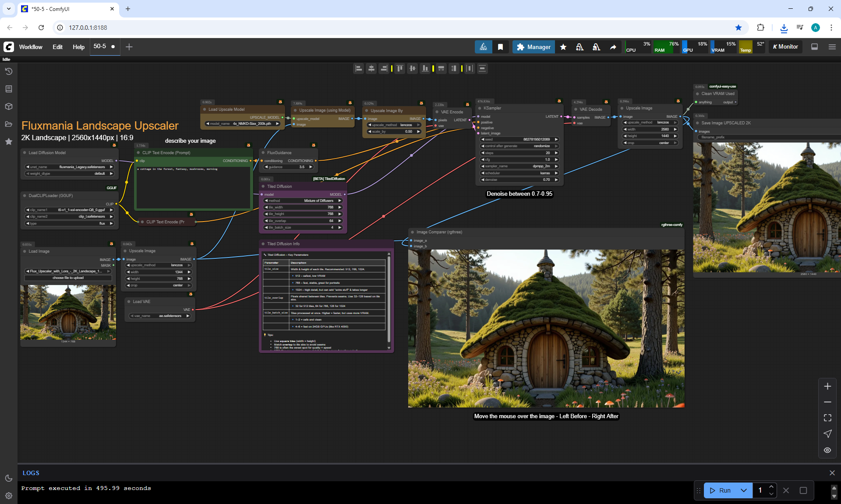Expand the Run button dropdown arrow
Viewport: 841px width, 504px height.
point(743,490)
